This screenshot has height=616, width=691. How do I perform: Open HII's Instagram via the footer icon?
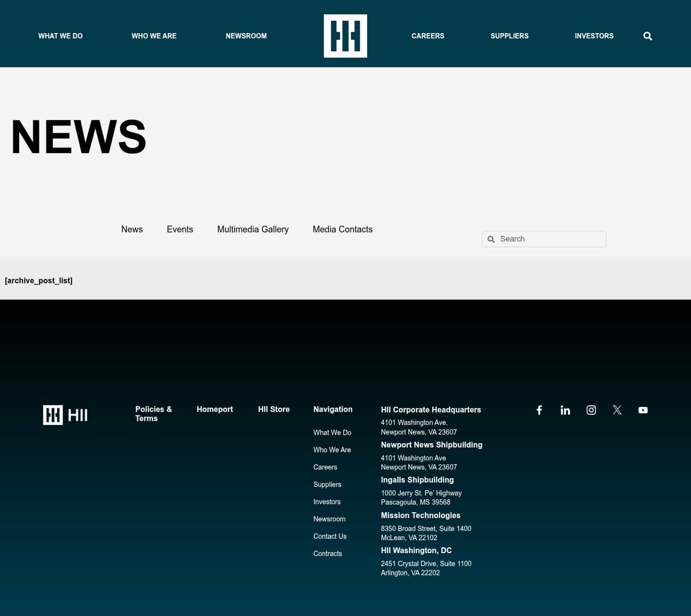pos(591,410)
